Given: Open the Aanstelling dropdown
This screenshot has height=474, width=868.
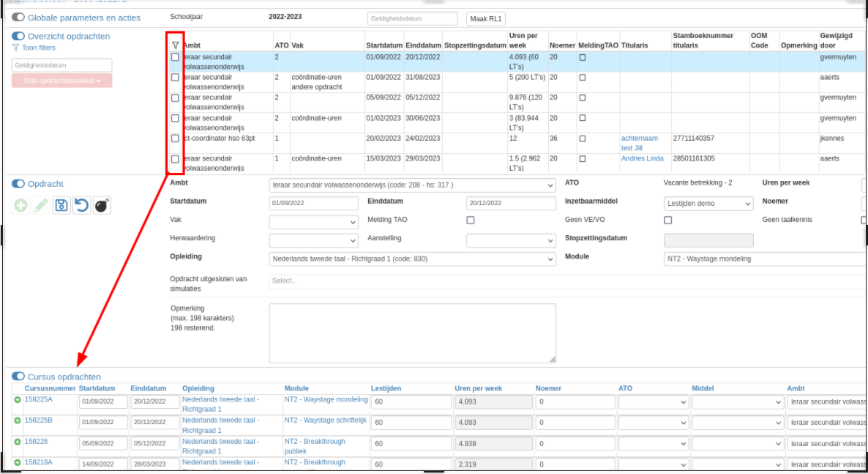Looking at the screenshot, I should tap(511, 240).
